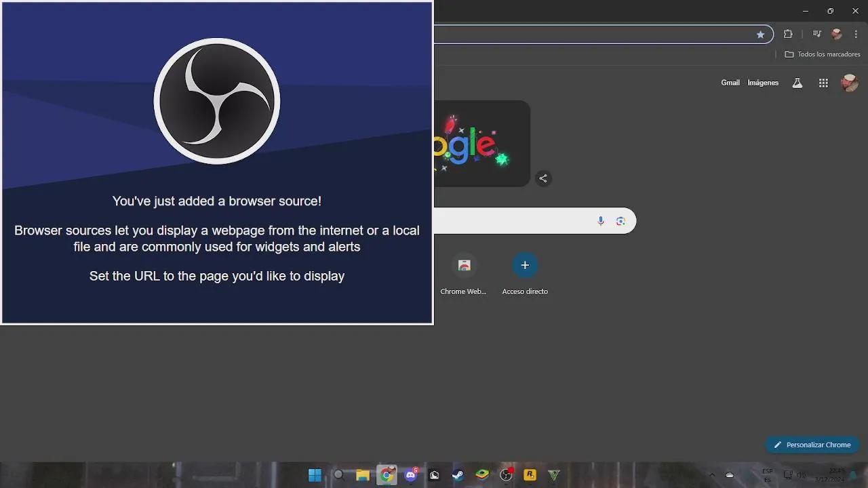Open the GTA V icon in the taskbar

(554, 475)
